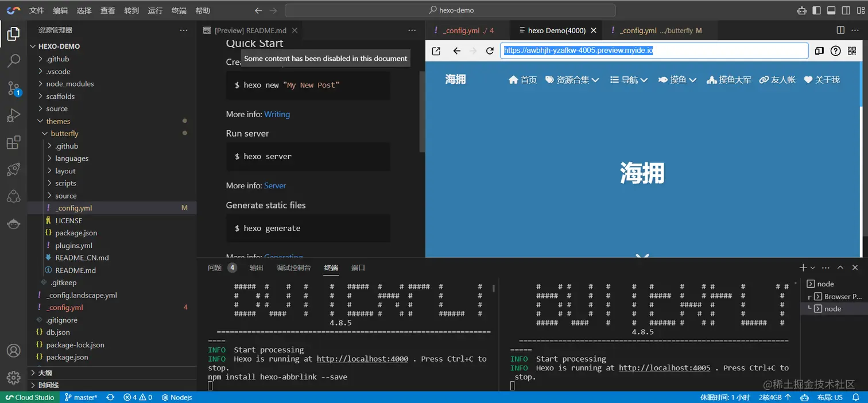
Task: Reload the preview browser page
Action: coord(490,51)
